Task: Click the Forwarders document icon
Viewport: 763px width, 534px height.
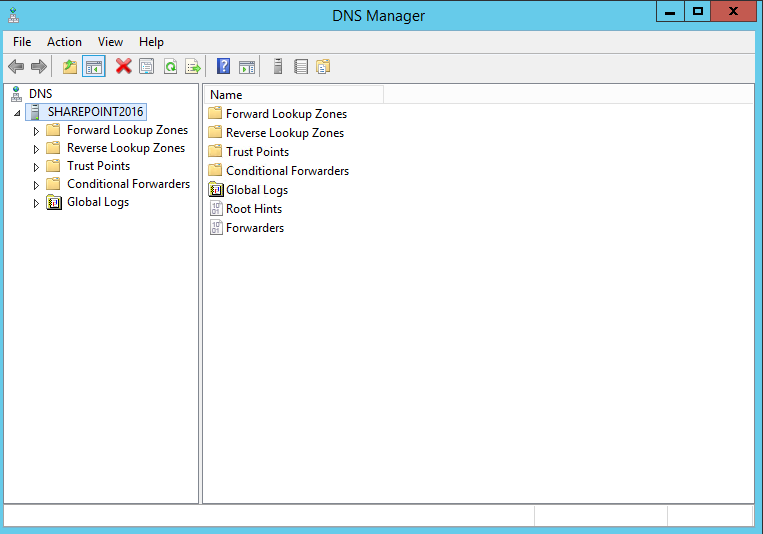Action: (x=216, y=227)
